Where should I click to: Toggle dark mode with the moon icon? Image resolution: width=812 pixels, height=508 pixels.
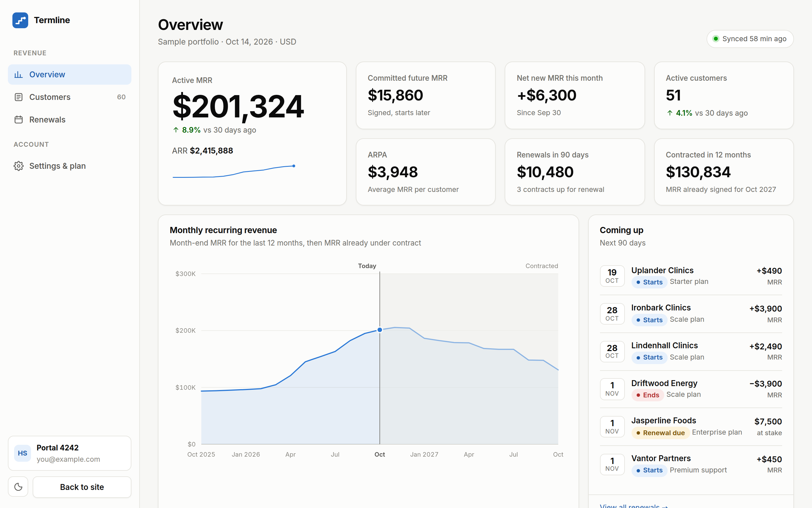[x=18, y=487]
